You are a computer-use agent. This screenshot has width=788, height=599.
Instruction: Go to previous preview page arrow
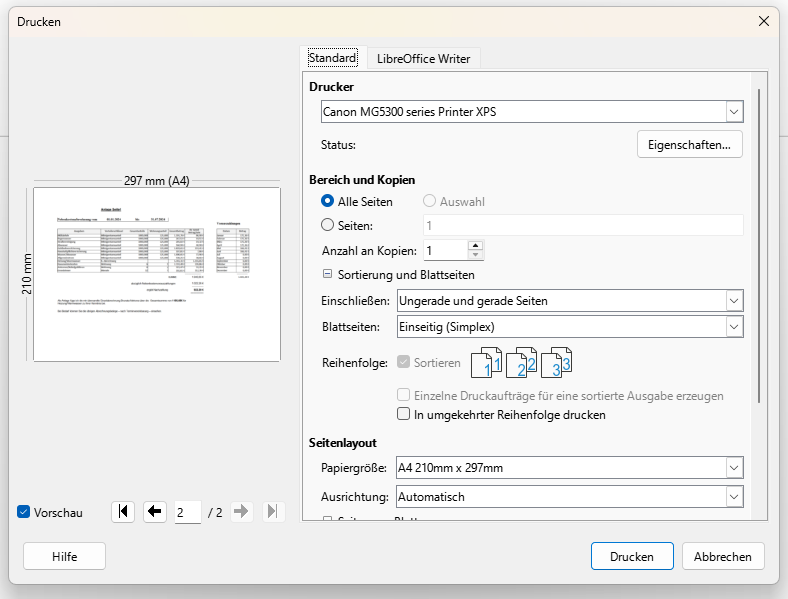[155, 512]
